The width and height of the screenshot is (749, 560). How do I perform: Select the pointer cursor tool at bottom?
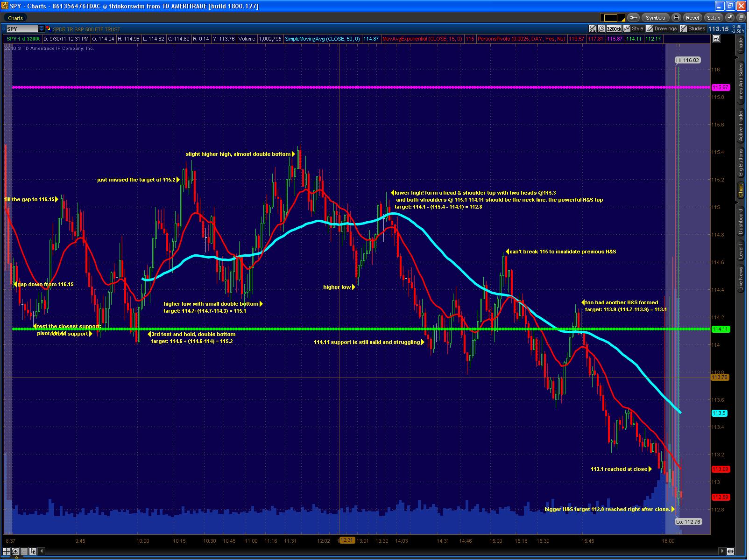click(33, 551)
